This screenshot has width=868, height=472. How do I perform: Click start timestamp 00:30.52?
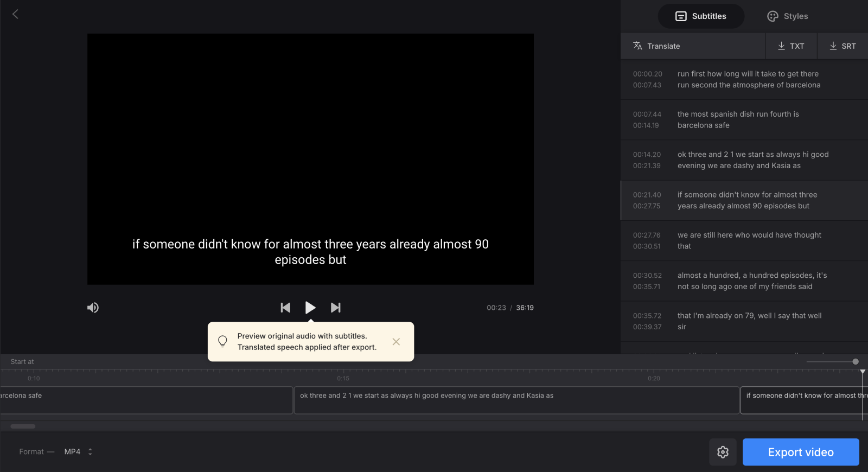click(x=647, y=276)
